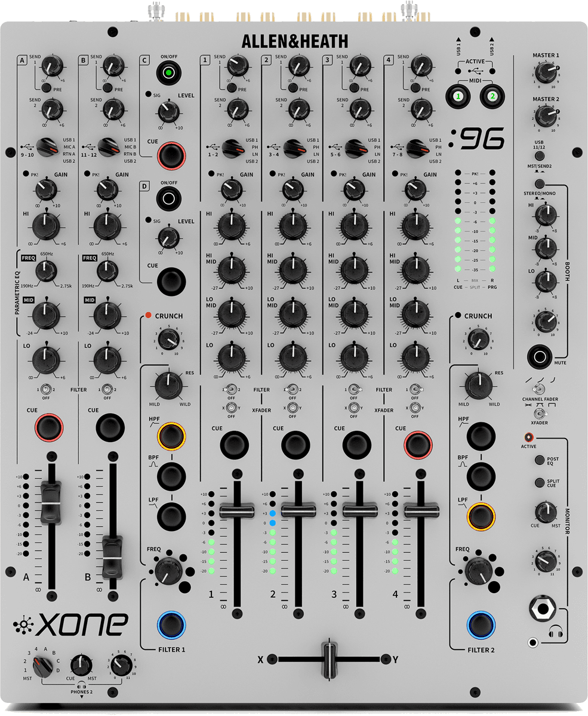Click the USB 11/12 MST/SEND2 button
The width and height of the screenshot is (588, 716).
point(539,156)
